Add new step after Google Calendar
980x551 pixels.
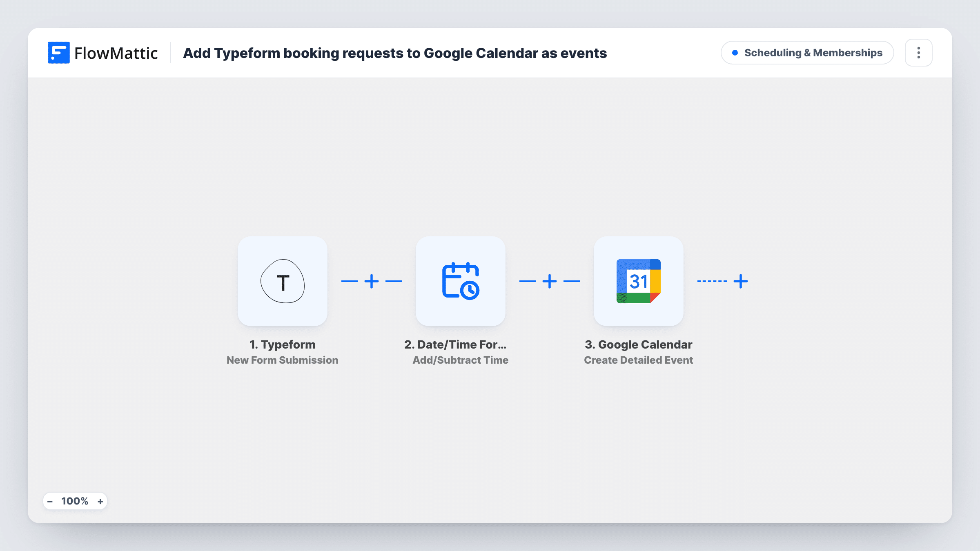click(741, 281)
